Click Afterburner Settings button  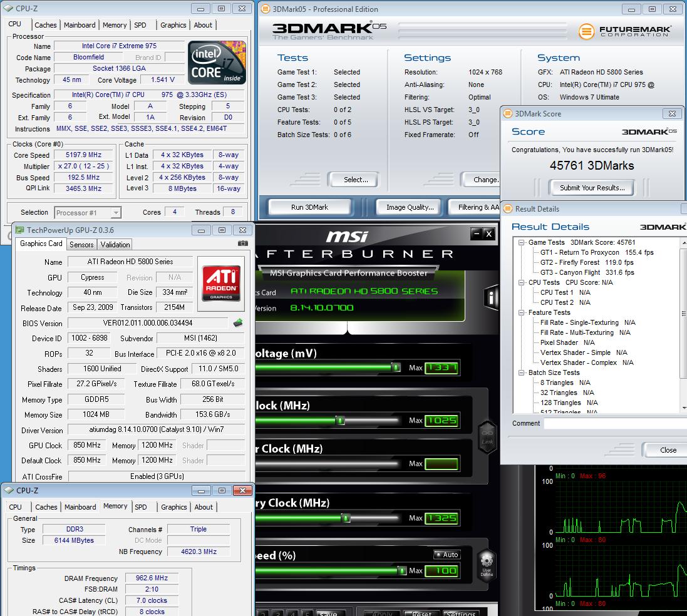461,613
